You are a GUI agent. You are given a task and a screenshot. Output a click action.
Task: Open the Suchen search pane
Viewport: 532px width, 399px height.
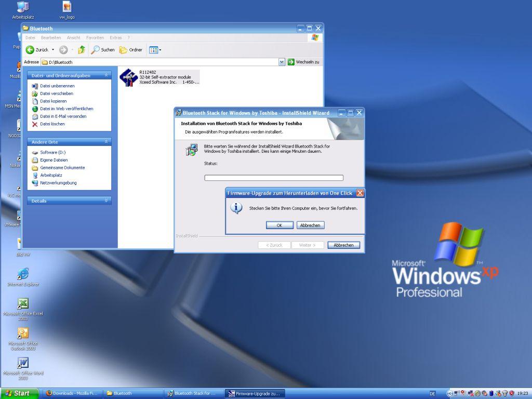[103, 50]
